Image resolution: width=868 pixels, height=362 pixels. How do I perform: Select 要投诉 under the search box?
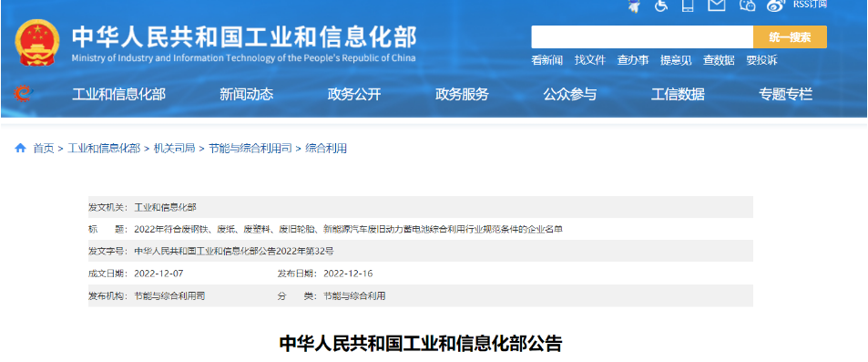click(x=761, y=60)
